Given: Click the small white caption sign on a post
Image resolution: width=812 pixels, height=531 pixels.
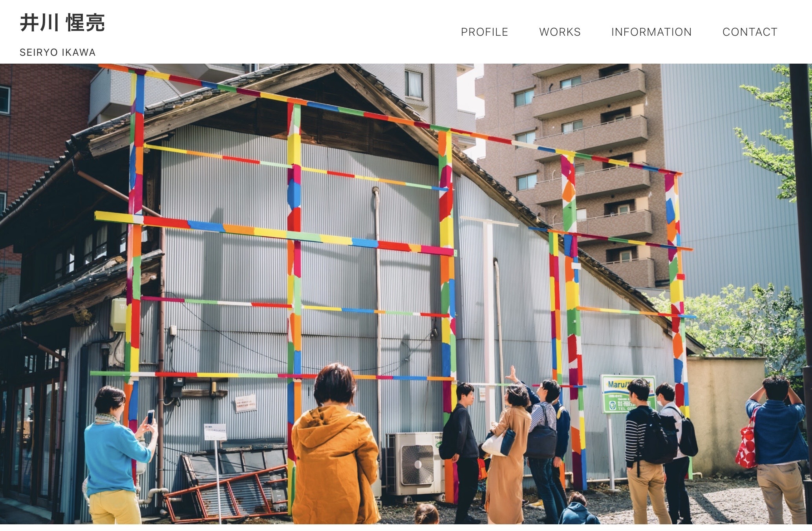Looking at the screenshot, I should click(215, 432).
